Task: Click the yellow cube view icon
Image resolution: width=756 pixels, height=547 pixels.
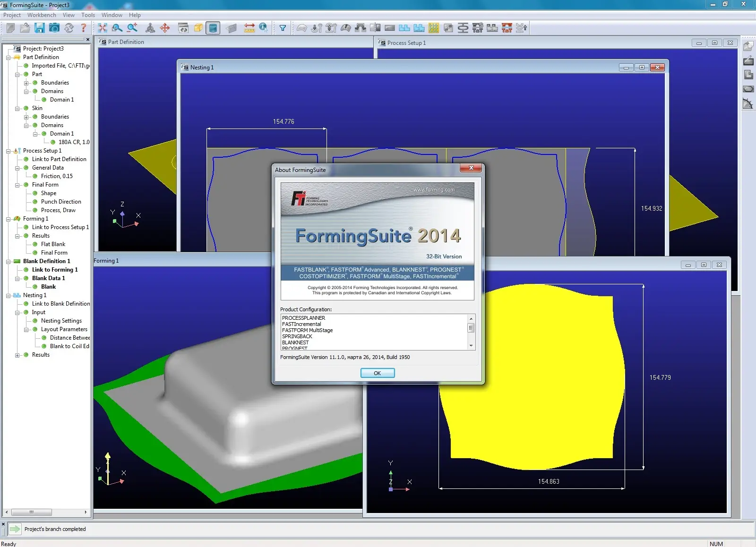Action: (198, 28)
